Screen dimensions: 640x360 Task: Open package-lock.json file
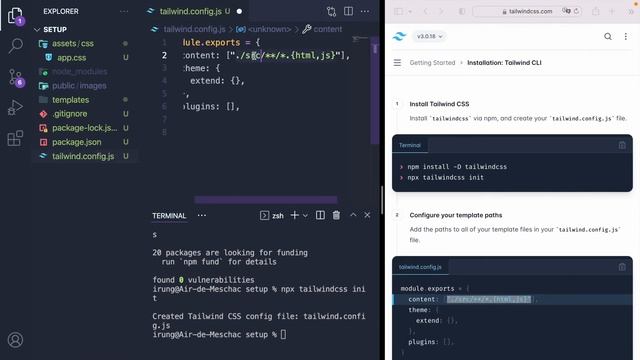tap(84, 128)
